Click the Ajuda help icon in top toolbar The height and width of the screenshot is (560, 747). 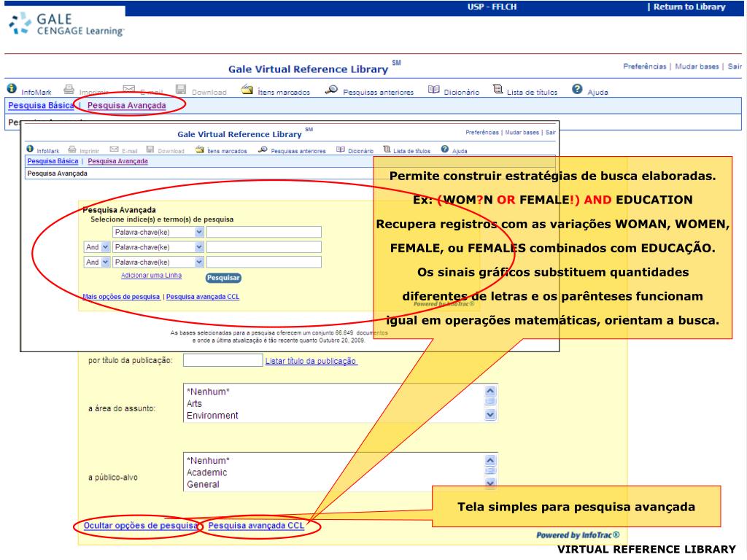[x=577, y=89]
